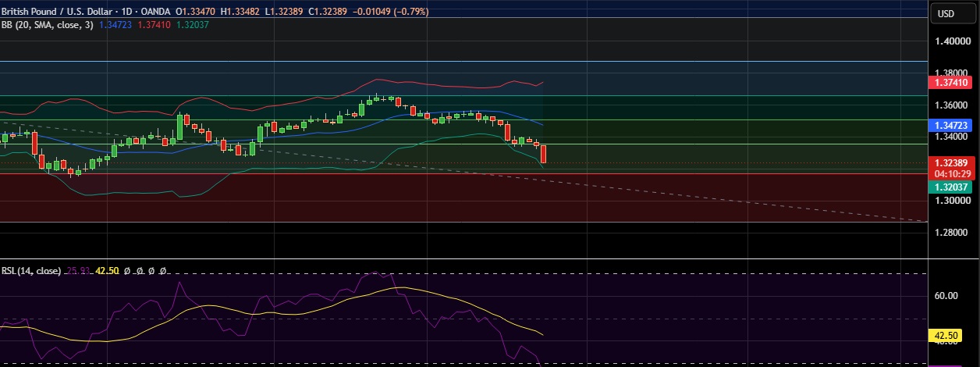
Task: Select the RSI (14, close) indicator legend
Action: [x=31, y=271]
